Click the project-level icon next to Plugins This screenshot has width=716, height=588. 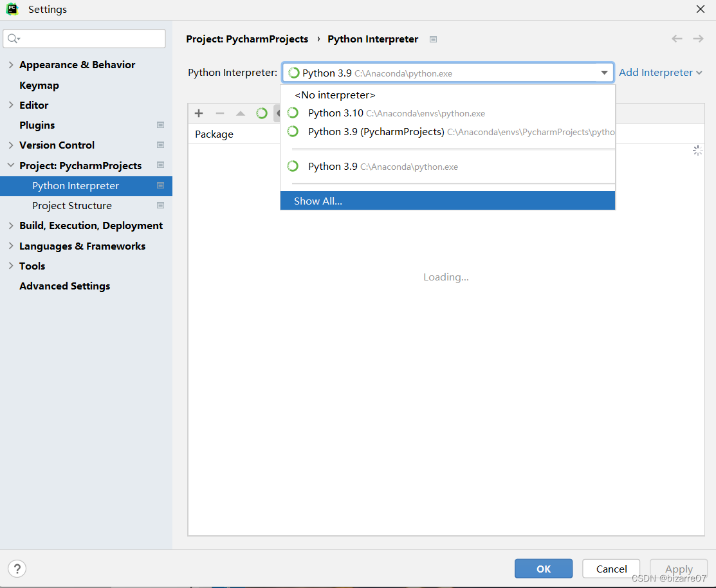[x=160, y=125]
